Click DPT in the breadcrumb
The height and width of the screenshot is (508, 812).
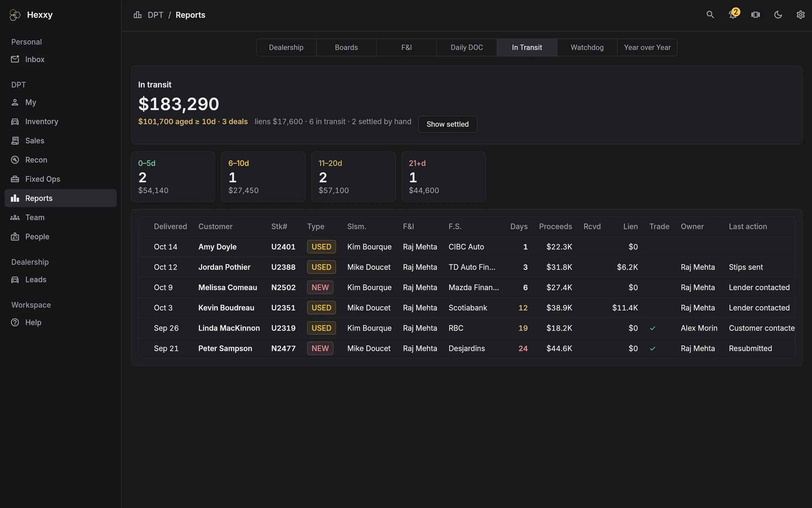click(155, 15)
